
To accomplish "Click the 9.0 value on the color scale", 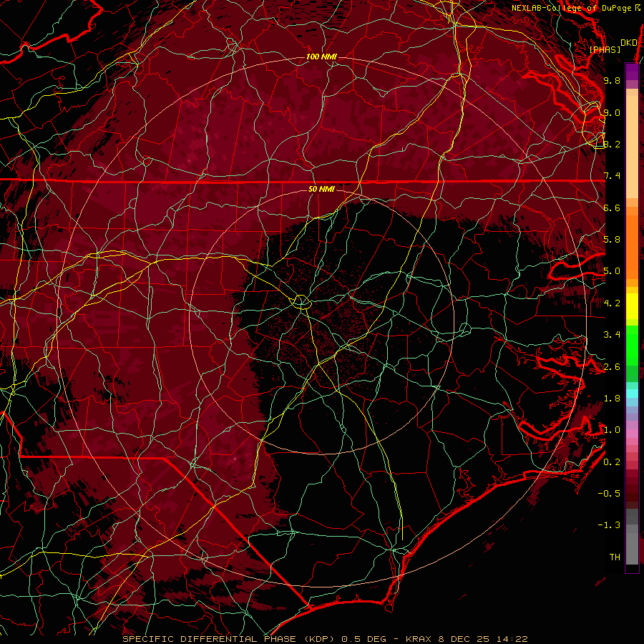I will pyautogui.click(x=612, y=112).
